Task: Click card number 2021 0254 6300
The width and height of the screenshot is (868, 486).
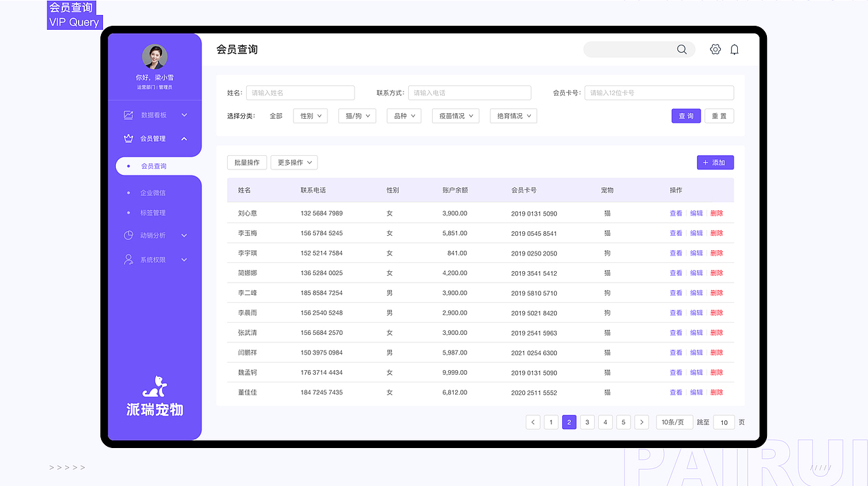Action: pos(534,353)
